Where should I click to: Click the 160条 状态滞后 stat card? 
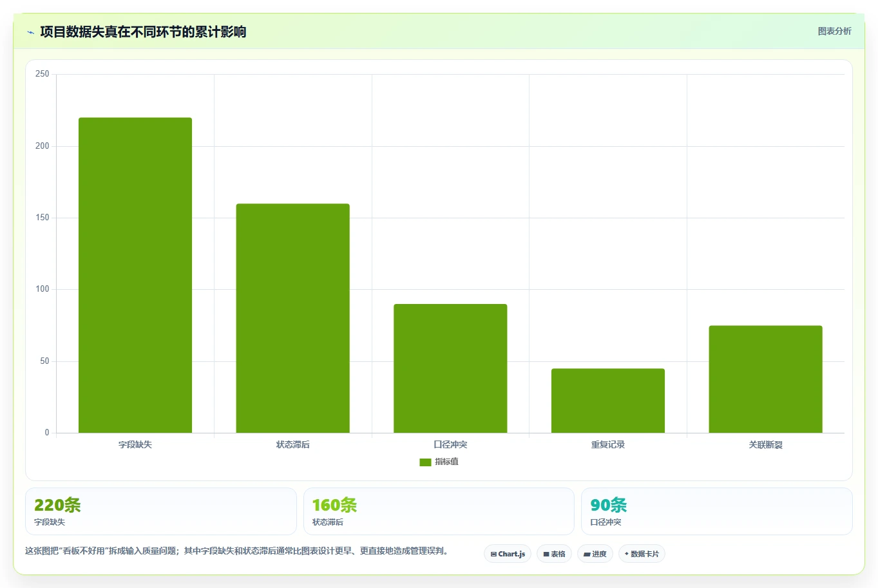click(x=439, y=511)
